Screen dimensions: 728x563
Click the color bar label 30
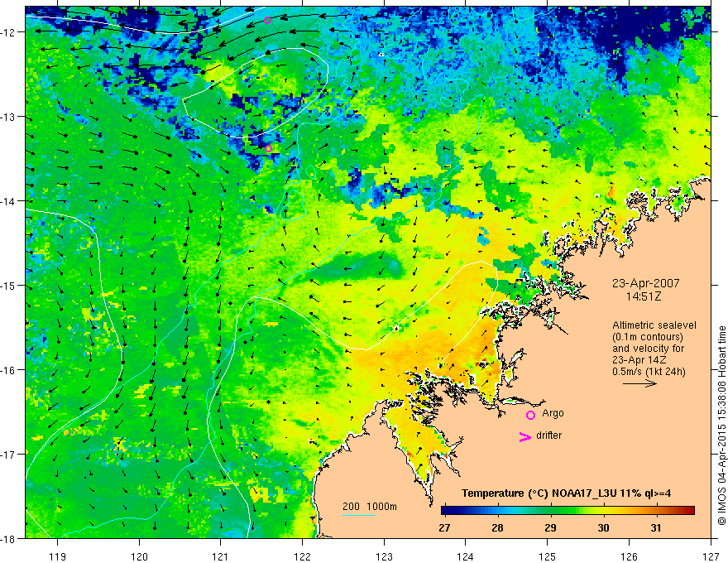(x=603, y=528)
